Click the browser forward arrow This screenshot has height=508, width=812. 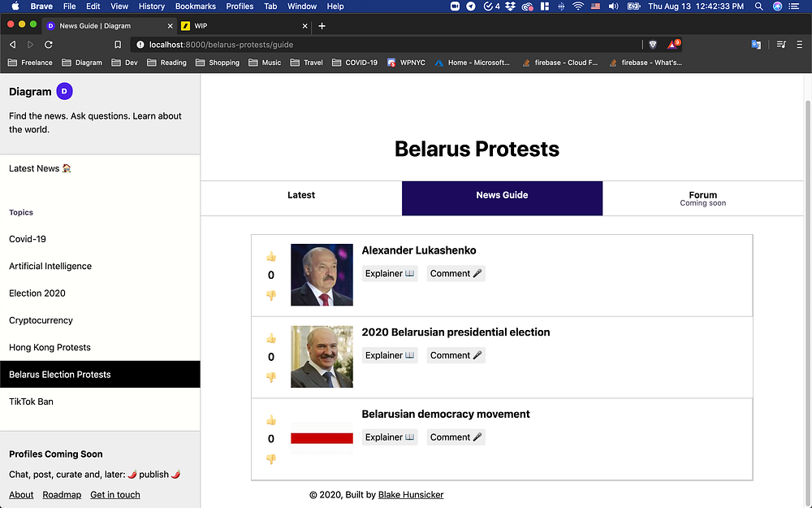tap(30, 45)
